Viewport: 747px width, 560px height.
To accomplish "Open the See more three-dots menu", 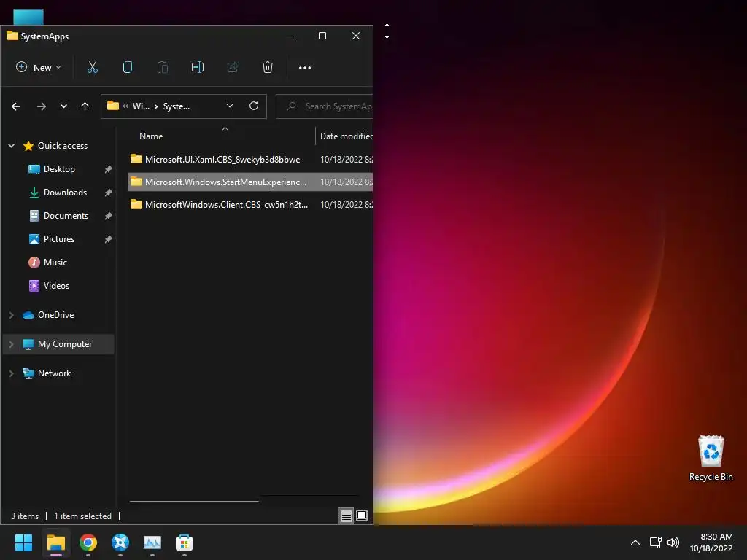I will (305, 67).
